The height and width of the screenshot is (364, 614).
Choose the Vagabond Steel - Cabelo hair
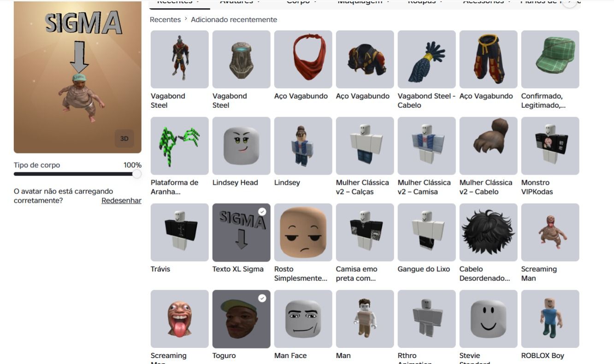click(427, 59)
